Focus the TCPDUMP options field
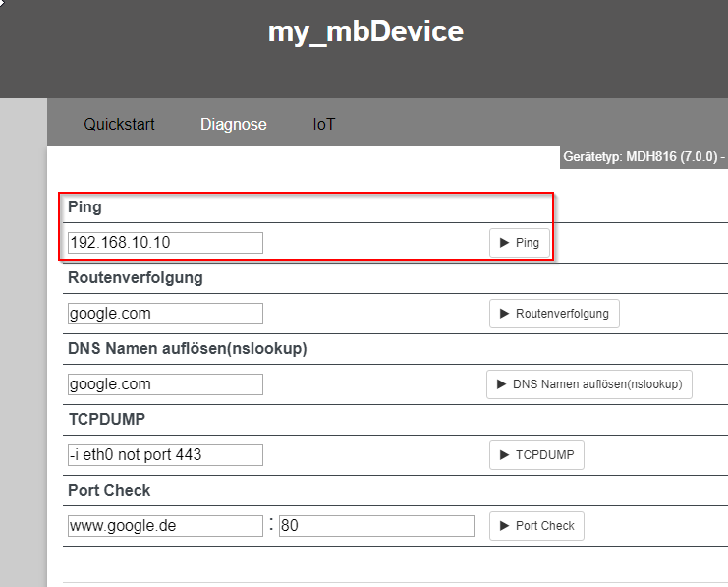This screenshot has width=728, height=587. coord(165,455)
